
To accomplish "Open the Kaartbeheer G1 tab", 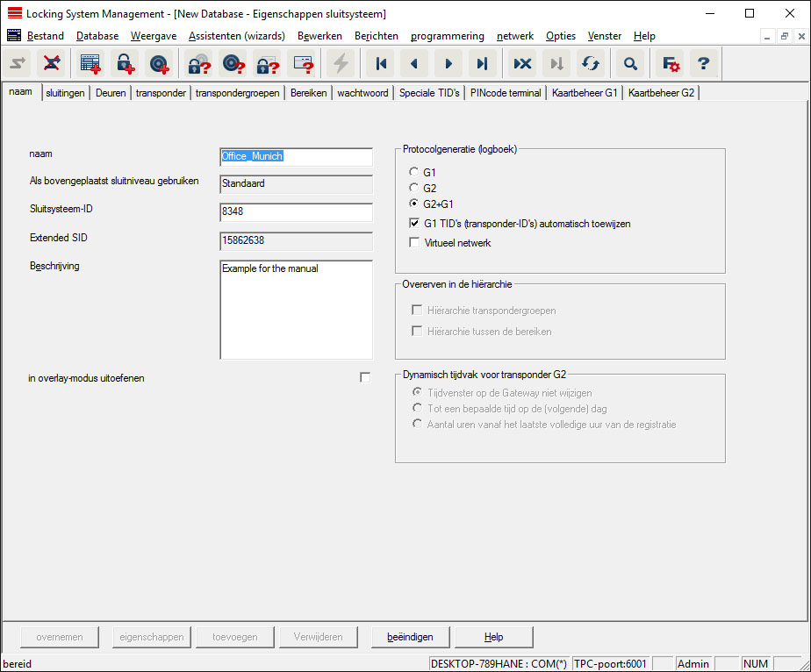I will [x=585, y=93].
